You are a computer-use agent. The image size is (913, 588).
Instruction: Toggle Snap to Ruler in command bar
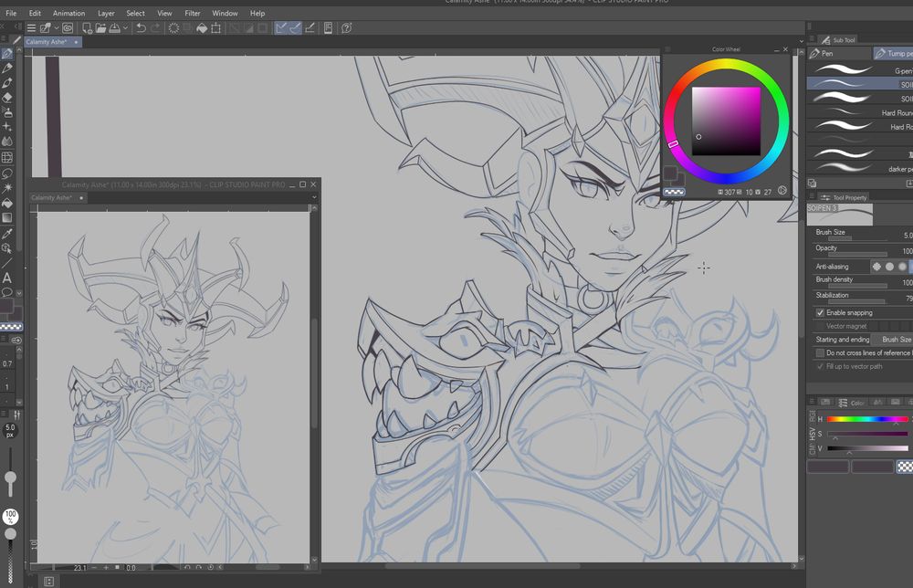click(x=281, y=28)
